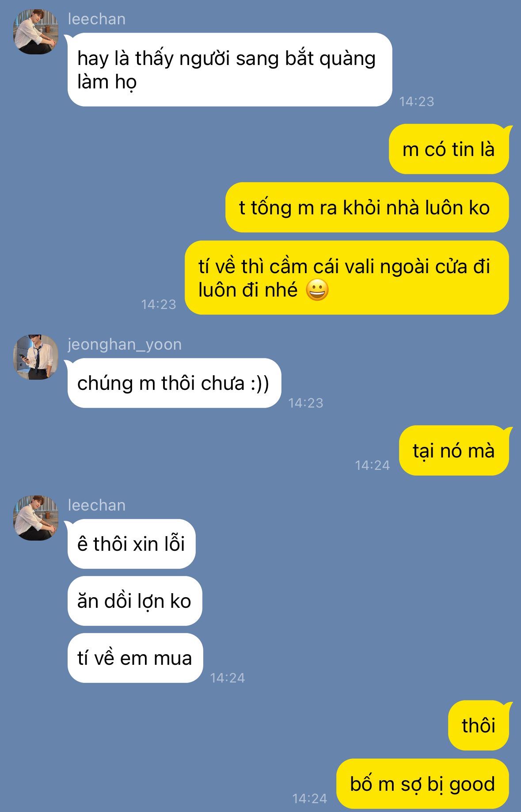
Task: Select the lower leechan username label
Action: click(97, 505)
